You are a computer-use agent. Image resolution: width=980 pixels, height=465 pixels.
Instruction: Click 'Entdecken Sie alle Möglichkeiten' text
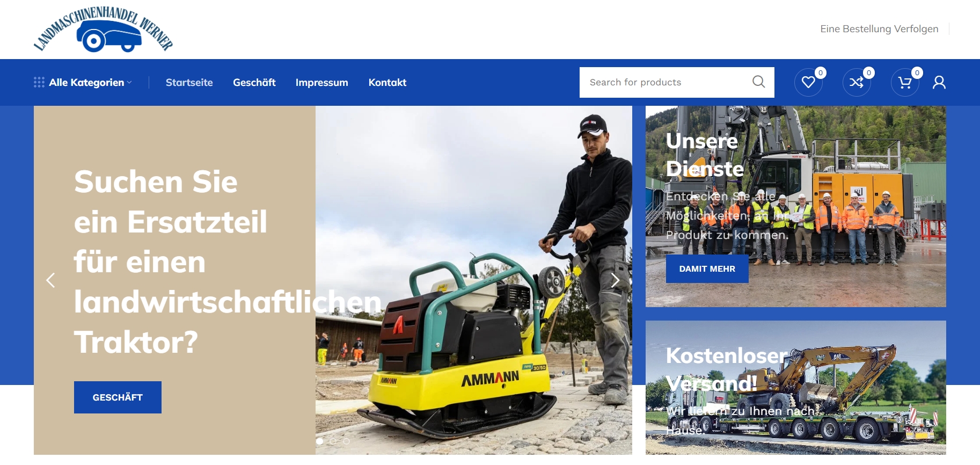click(x=727, y=215)
